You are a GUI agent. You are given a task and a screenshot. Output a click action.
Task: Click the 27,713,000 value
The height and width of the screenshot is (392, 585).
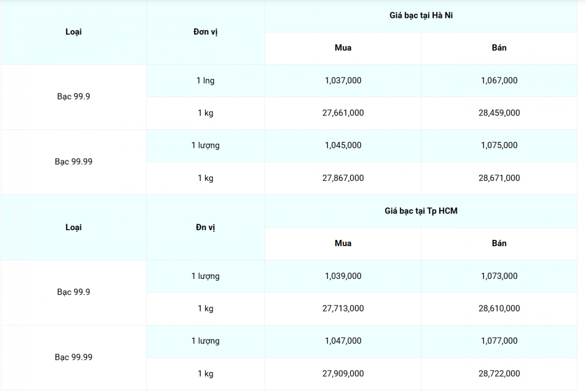343,308
